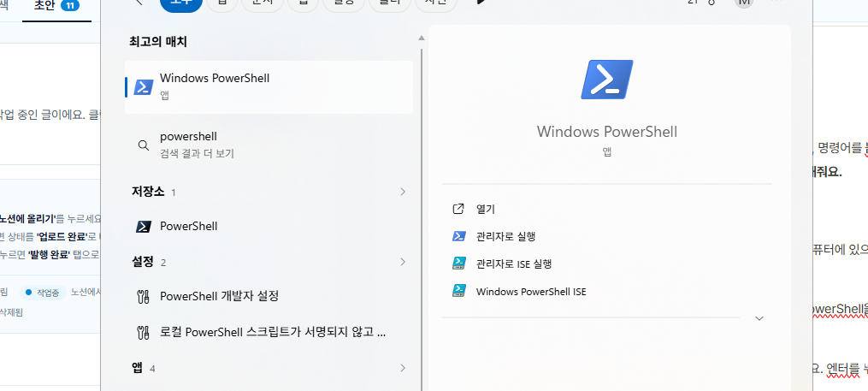This screenshot has width=868, height=391.
Task: Switch to the 초안 tab in background window
Action: coord(57,6)
